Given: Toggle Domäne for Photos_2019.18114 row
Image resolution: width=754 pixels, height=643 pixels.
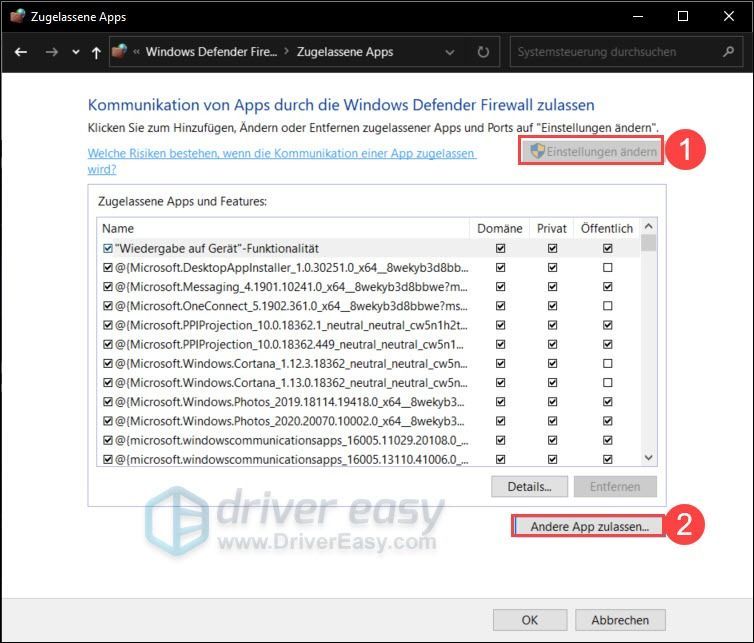Looking at the screenshot, I should point(501,402).
